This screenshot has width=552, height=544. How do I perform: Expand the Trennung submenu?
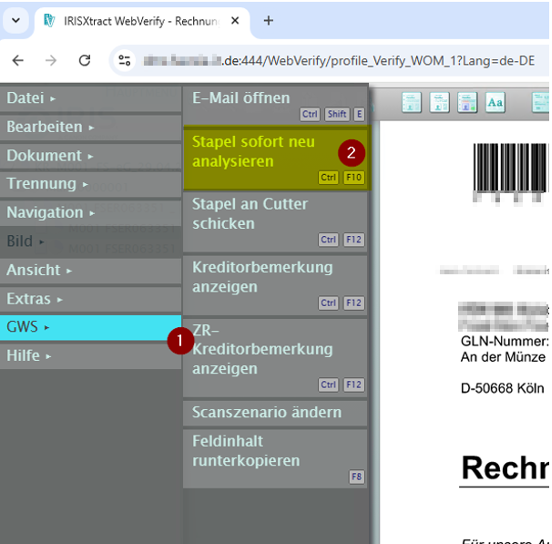(x=90, y=184)
